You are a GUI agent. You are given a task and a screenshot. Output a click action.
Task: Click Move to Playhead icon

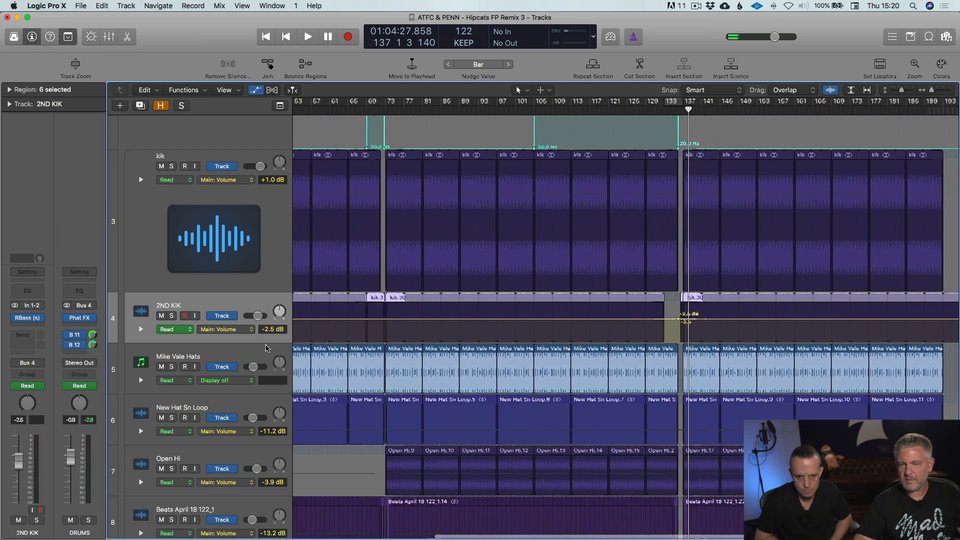412,64
